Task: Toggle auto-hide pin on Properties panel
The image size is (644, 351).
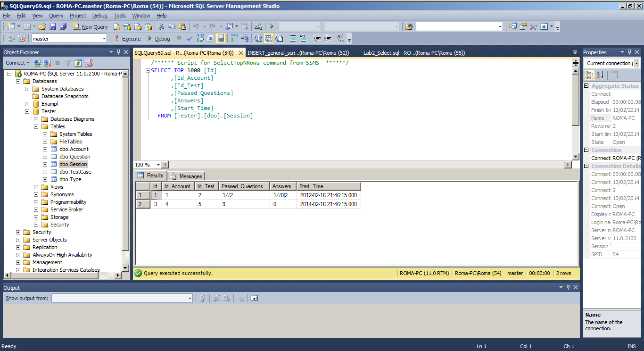Action: tap(630, 52)
